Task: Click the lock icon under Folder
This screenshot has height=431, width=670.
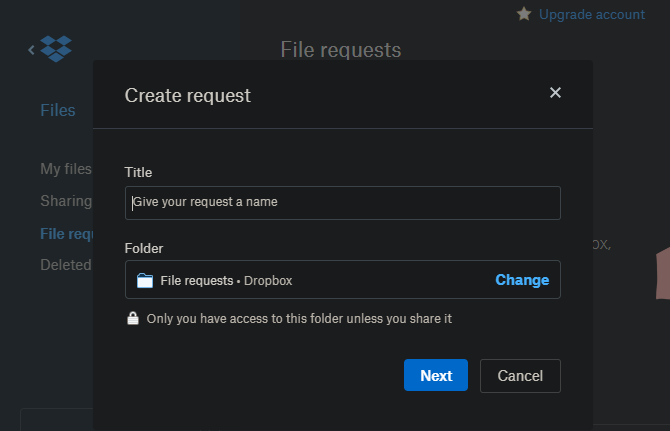Action: coord(133,318)
